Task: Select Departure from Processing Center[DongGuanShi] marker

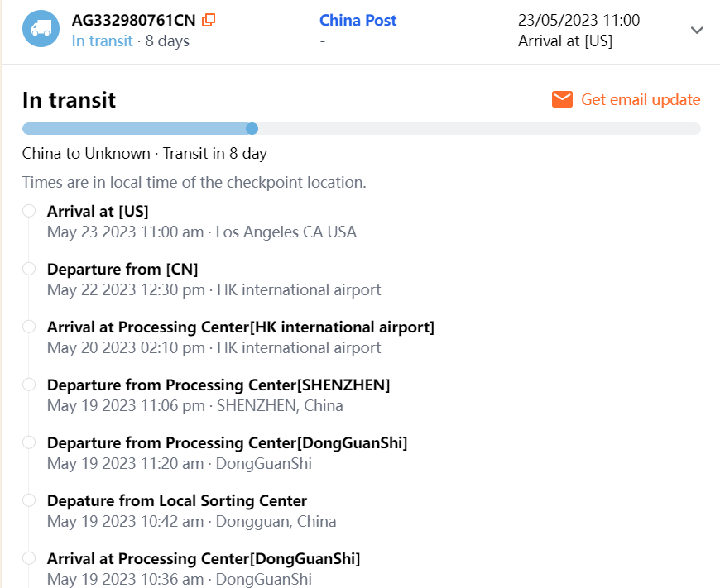Action: click(x=29, y=442)
